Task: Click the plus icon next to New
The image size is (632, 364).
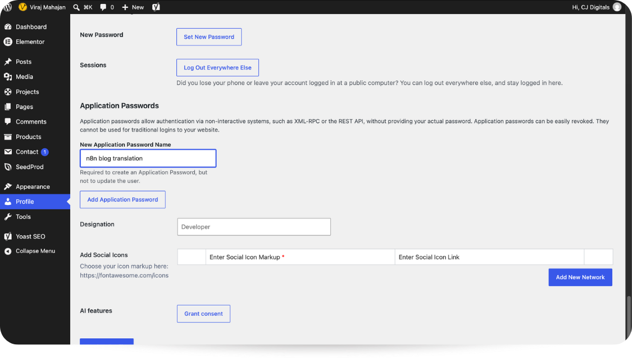Action: [x=125, y=7]
